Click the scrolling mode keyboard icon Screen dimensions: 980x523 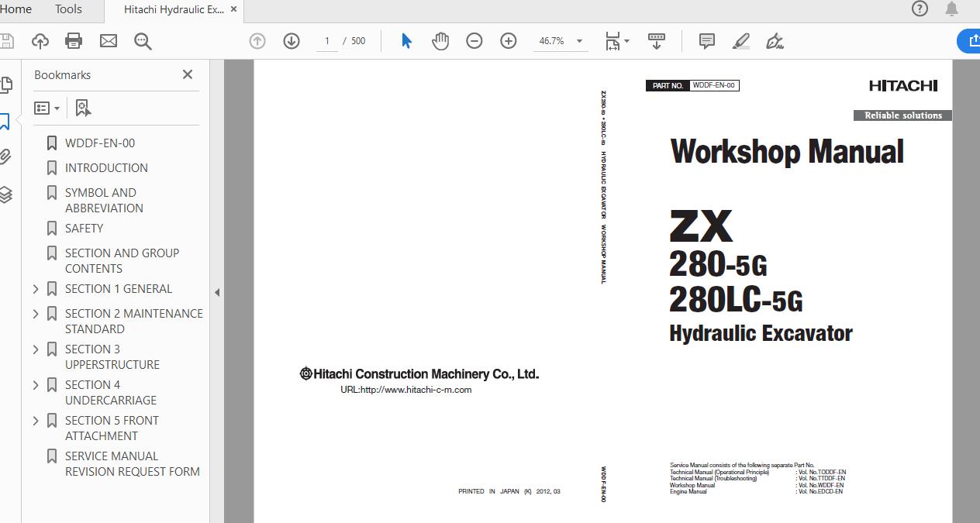[x=657, y=41]
